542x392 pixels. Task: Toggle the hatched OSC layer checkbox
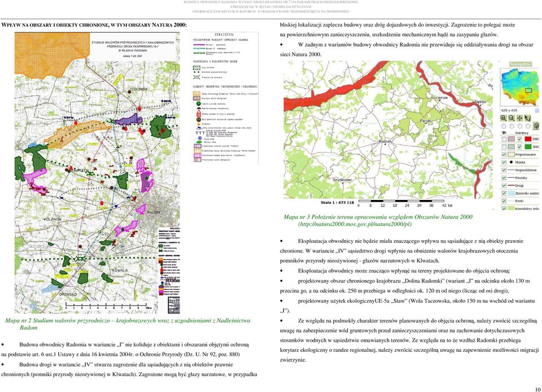[x=504, y=139]
